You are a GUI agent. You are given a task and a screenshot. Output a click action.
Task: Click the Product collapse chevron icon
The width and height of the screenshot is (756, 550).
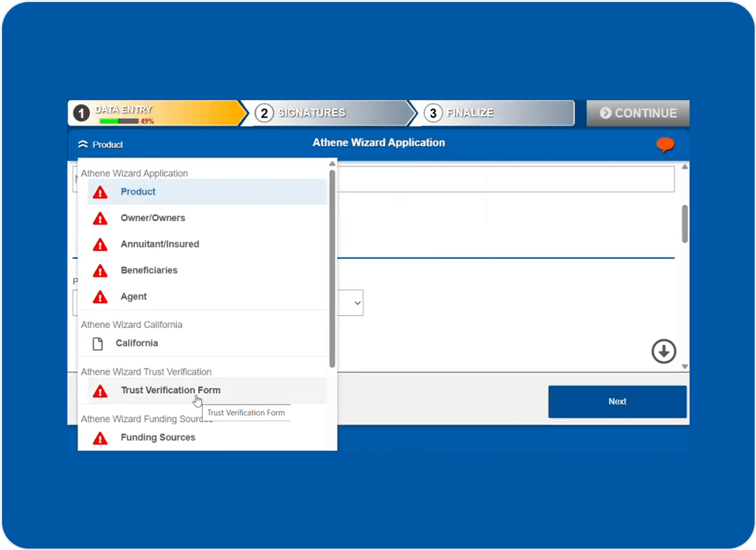pyautogui.click(x=83, y=145)
